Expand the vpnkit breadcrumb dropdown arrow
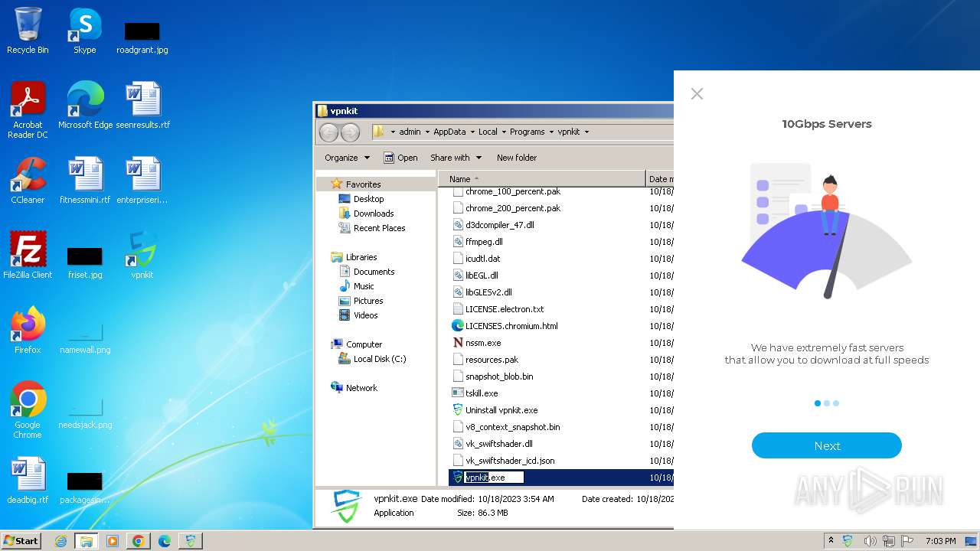 (586, 132)
